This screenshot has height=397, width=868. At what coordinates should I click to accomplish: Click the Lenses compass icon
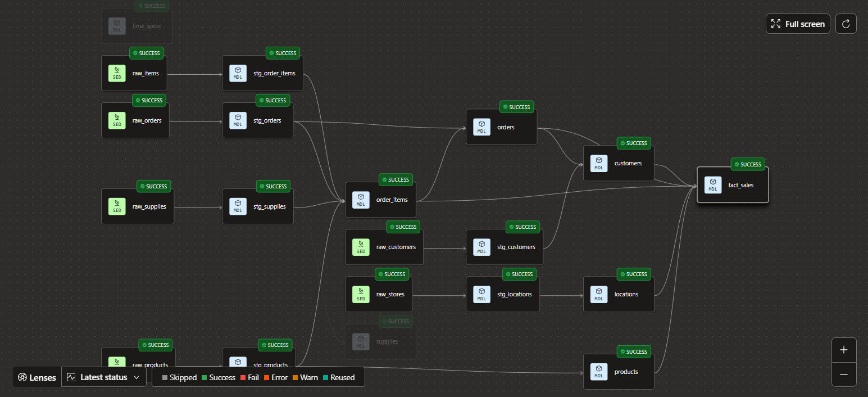(x=22, y=377)
